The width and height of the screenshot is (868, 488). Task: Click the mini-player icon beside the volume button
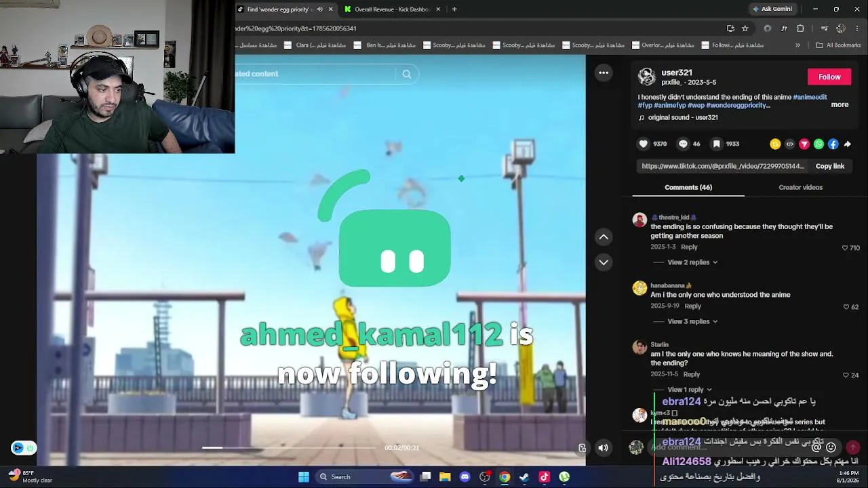[582, 447]
